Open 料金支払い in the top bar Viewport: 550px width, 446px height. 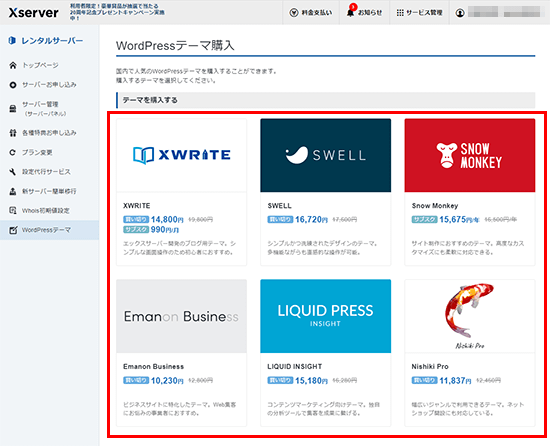311,13
